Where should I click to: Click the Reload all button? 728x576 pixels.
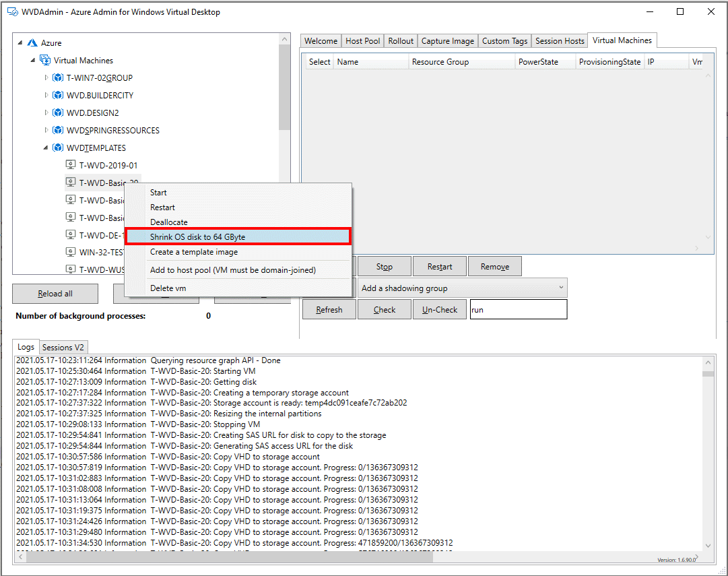click(55, 294)
